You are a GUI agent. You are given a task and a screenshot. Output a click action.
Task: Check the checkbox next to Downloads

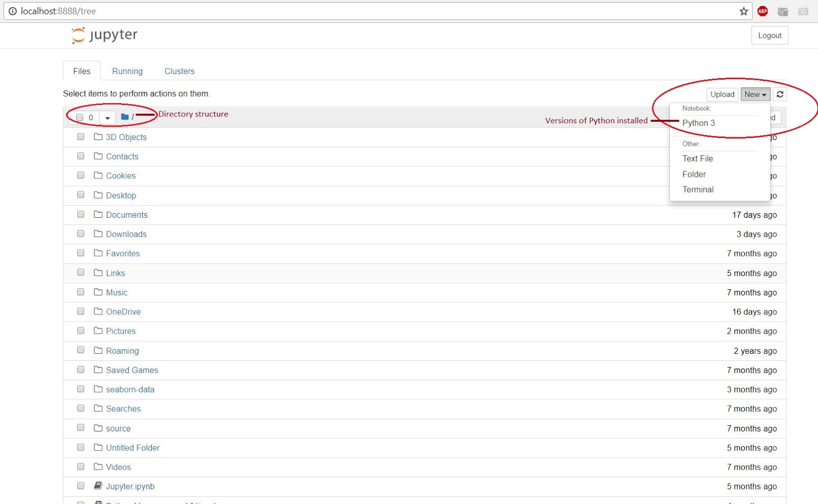pos(80,234)
